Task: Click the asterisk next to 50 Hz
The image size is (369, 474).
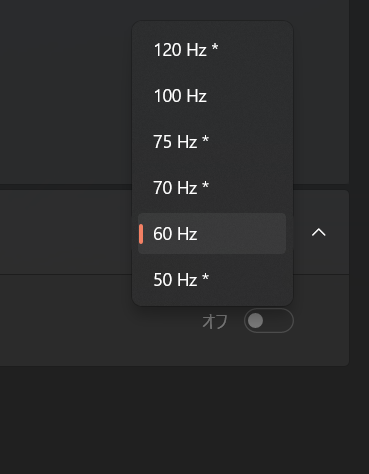Action: 206,278
